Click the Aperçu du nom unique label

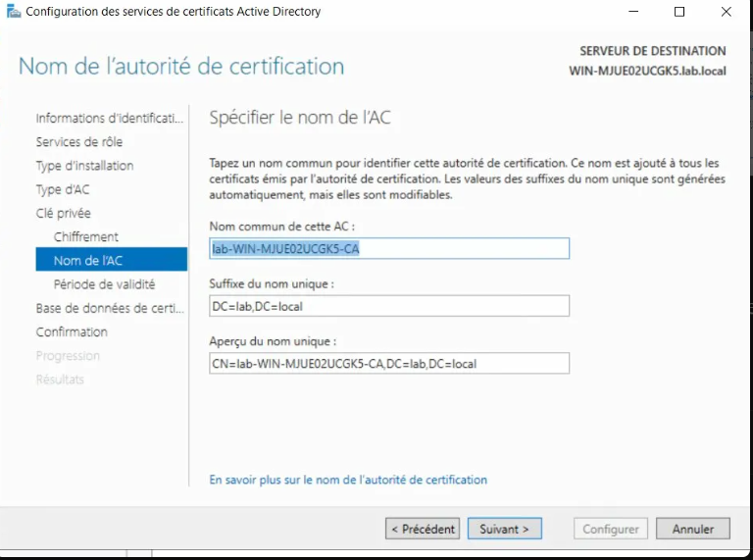273,341
